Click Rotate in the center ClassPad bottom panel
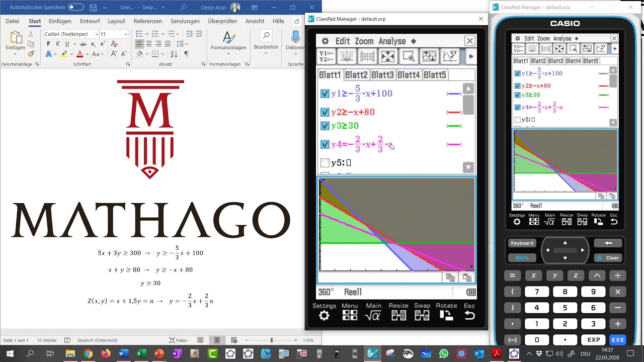This screenshot has width=644, height=362. point(446,316)
